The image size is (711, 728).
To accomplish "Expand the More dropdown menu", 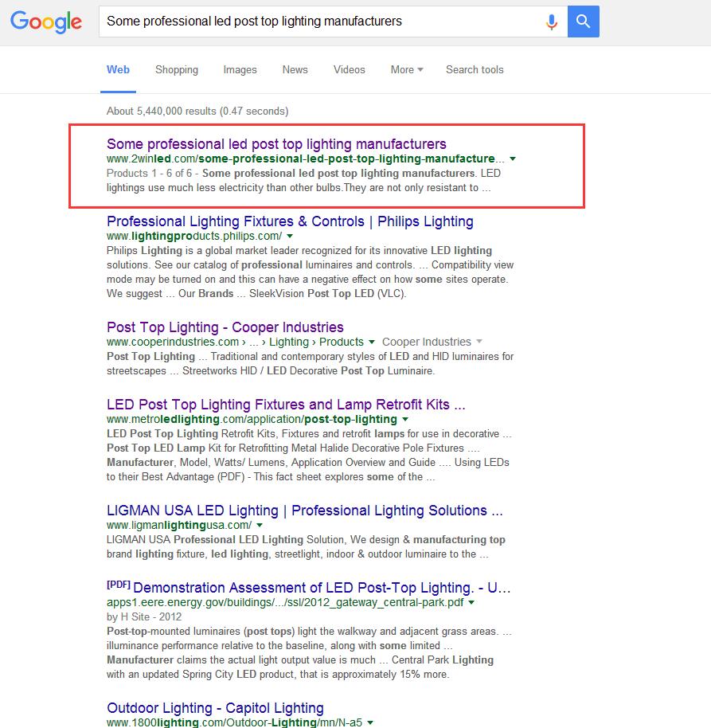I will (x=407, y=69).
